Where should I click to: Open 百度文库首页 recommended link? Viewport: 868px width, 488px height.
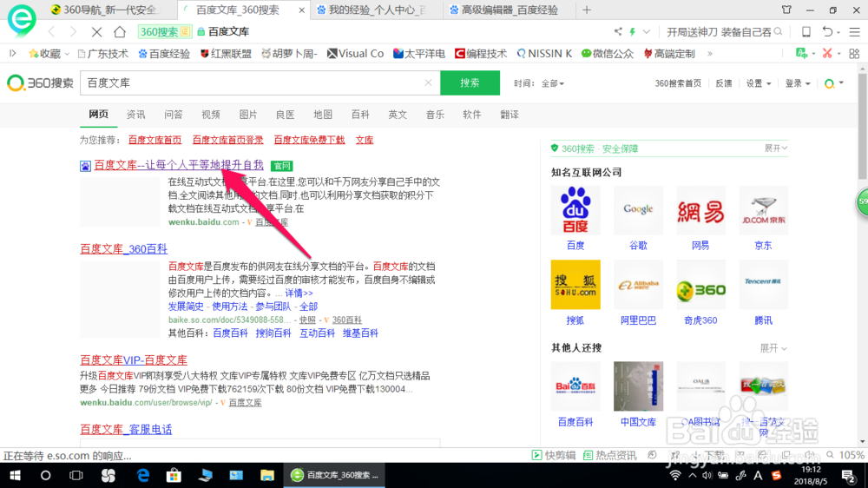pos(155,140)
